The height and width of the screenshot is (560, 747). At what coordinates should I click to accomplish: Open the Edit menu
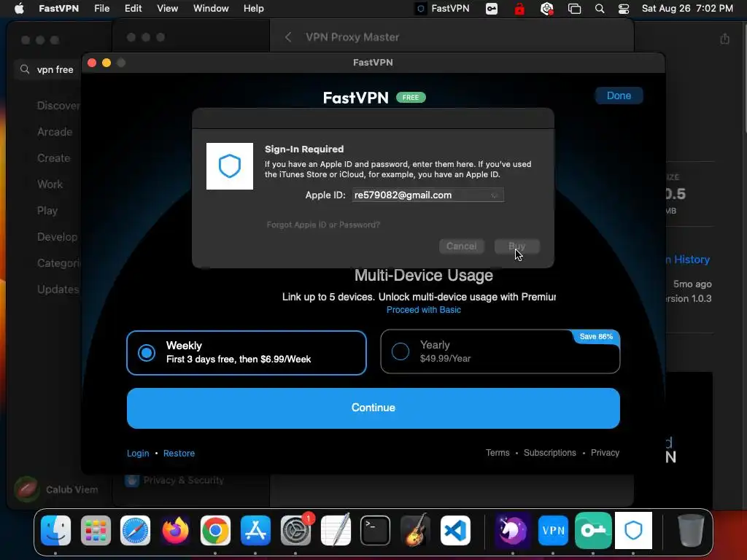tap(133, 9)
